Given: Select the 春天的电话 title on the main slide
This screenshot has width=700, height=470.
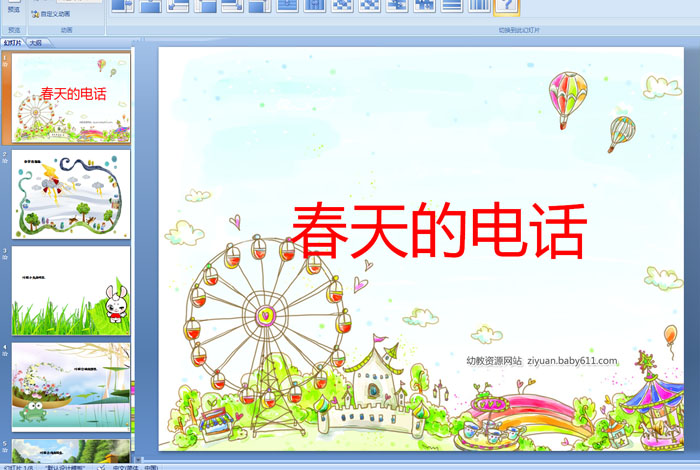Looking at the screenshot, I should coord(439,230).
